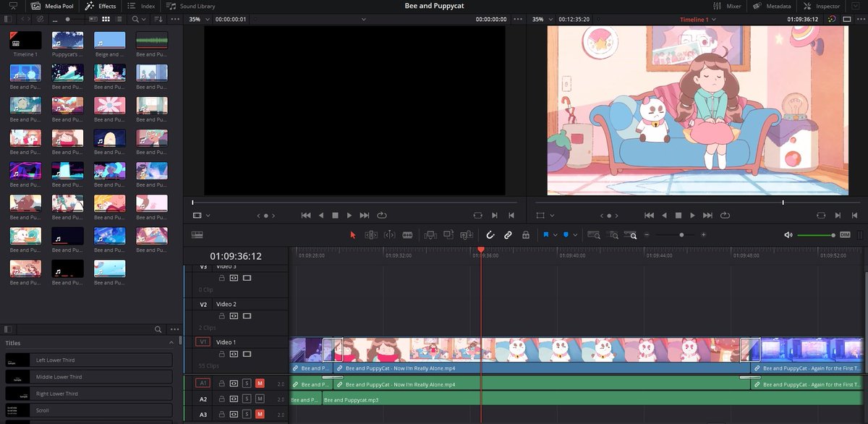Open source viewer clip name dropdown
The image size is (868, 424).
[364, 20]
